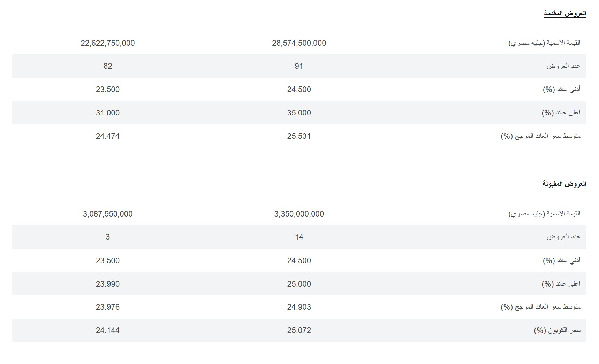Click the العروض المقبولة section heading
Viewport: 599px width, 364px height.
564,184
